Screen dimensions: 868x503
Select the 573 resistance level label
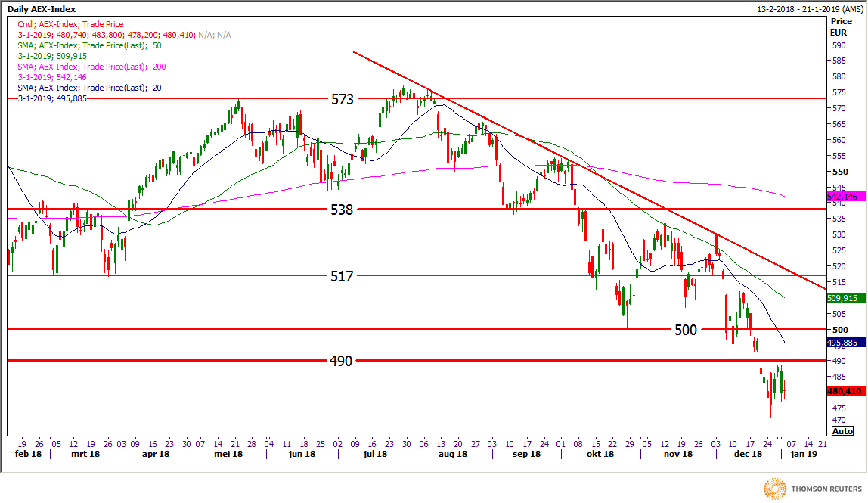coord(343,99)
